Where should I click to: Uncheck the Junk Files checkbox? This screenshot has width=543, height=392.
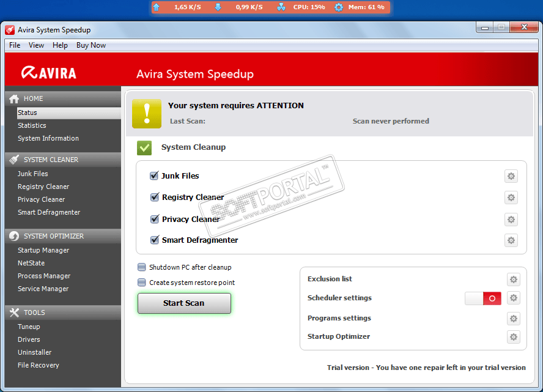click(x=155, y=176)
